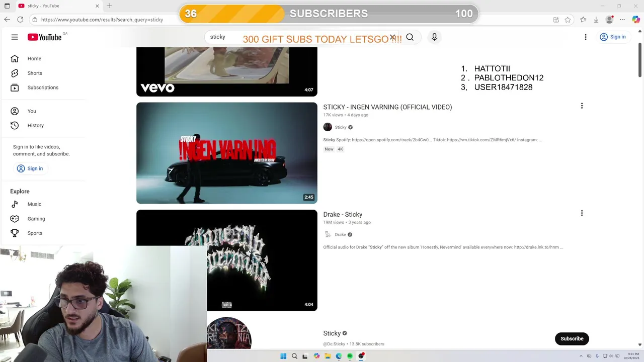The width and height of the screenshot is (644, 362).
Task: Open browser Downloads
Action: tap(596, 20)
